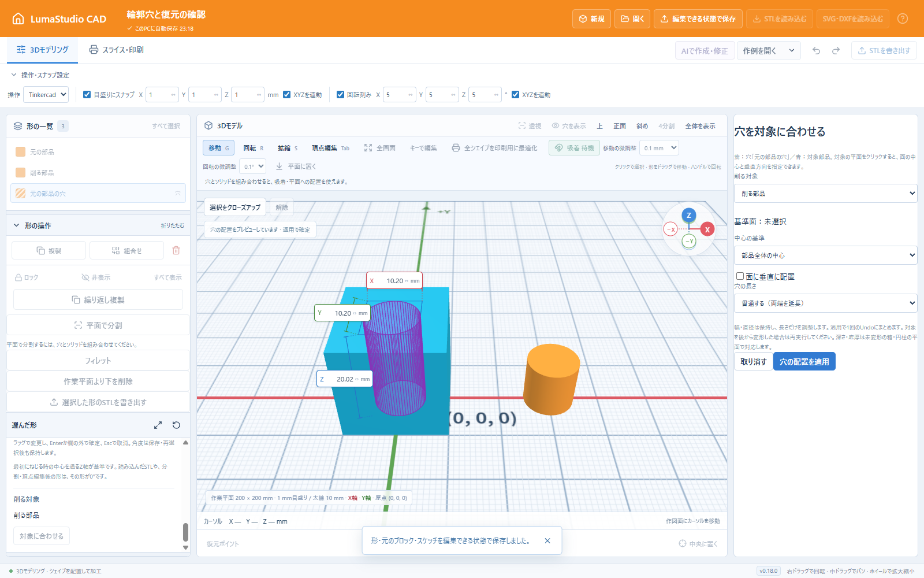Click the Z axis view gizmo

tap(688, 215)
